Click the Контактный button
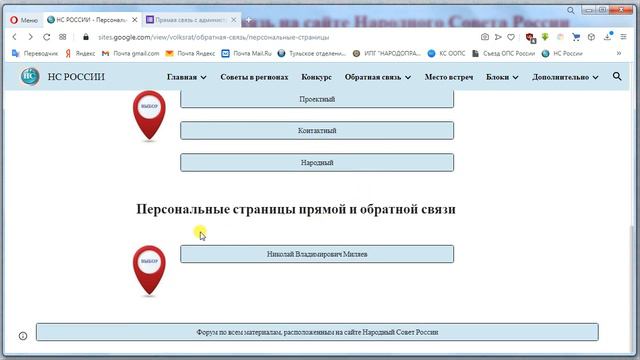 pos(317,131)
